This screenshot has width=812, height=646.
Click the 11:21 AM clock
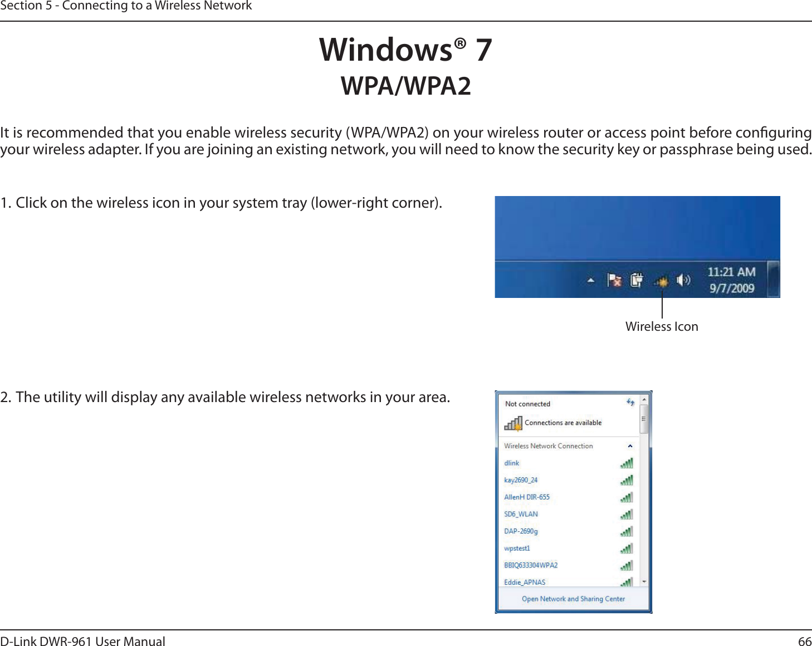point(732,272)
